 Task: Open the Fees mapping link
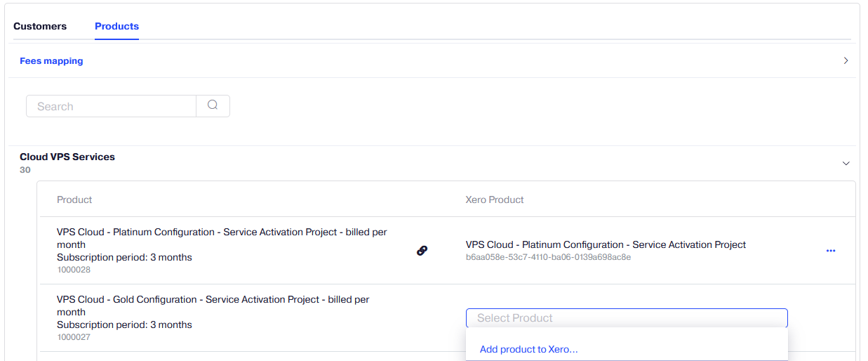51,61
